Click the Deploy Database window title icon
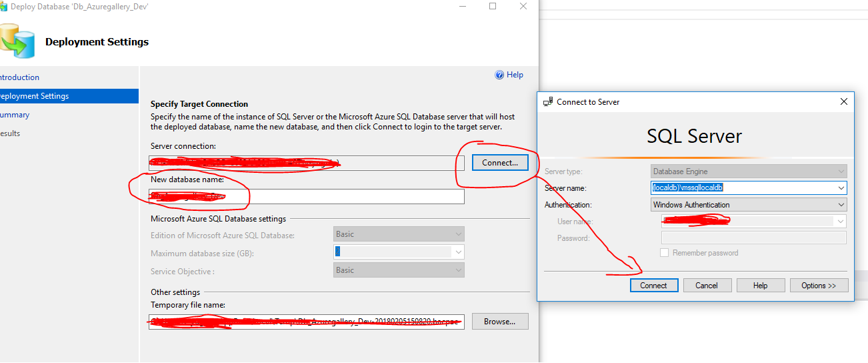 (4, 7)
